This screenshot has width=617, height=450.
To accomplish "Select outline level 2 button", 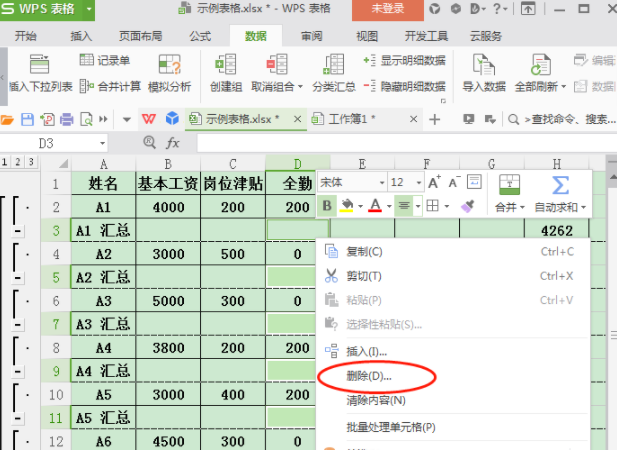I will click(16, 162).
